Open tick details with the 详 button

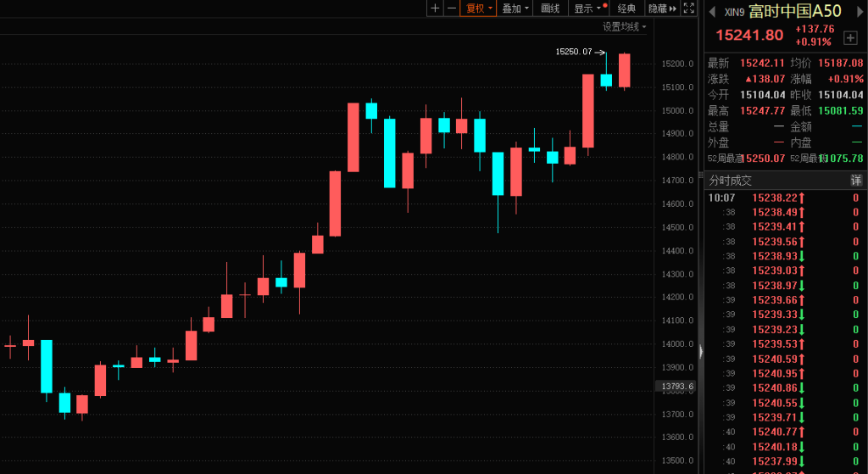856,180
